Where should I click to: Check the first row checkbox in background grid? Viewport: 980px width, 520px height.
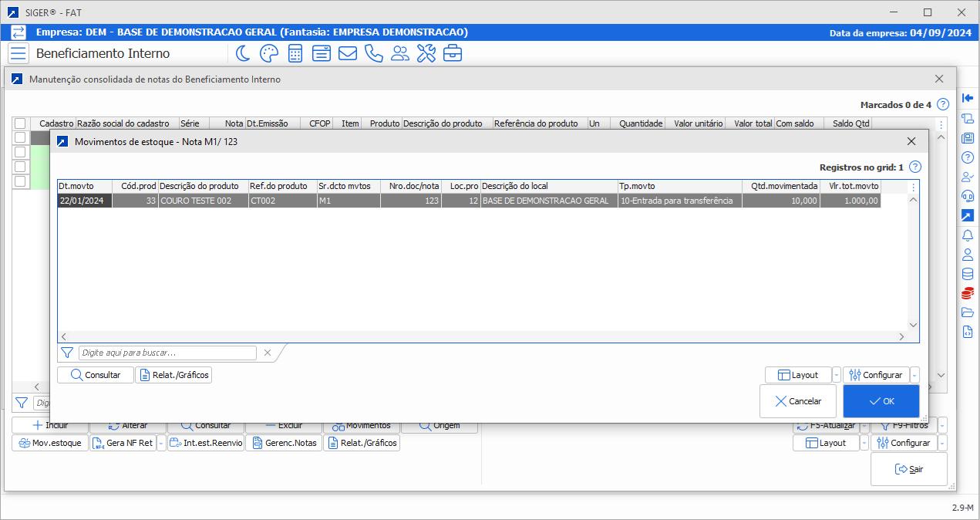click(x=20, y=137)
